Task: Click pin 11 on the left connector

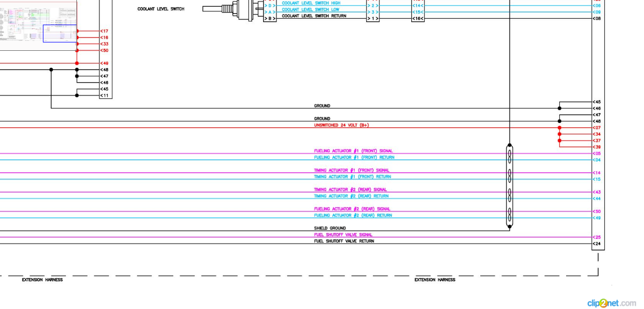Action: click(105, 96)
